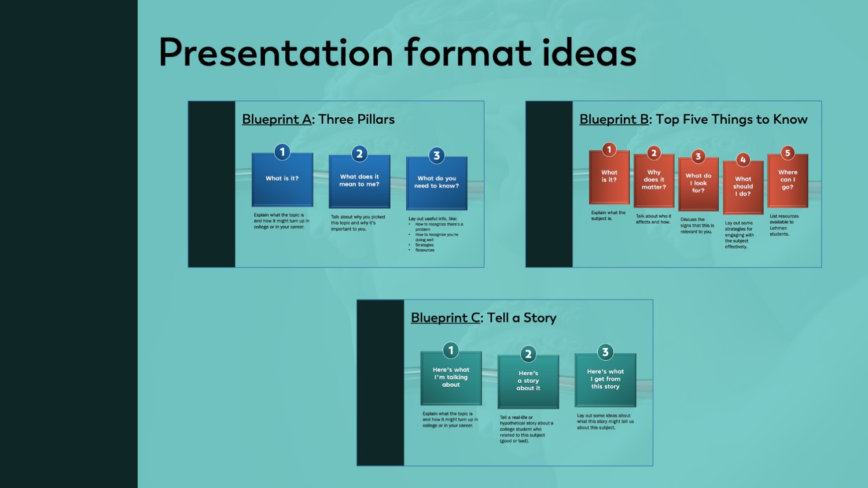Image resolution: width=868 pixels, height=488 pixels.
Task: Select the red number 4 badge in Blueprint B
Action: click(743, 160)
